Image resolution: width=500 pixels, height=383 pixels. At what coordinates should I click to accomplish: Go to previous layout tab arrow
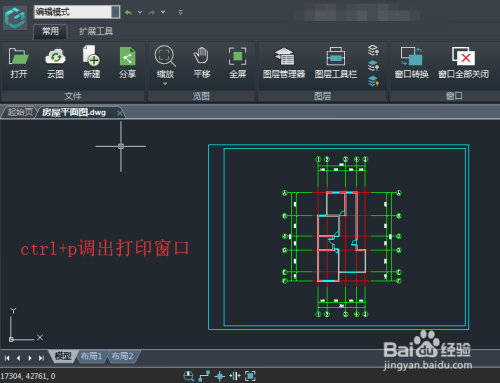18,358
